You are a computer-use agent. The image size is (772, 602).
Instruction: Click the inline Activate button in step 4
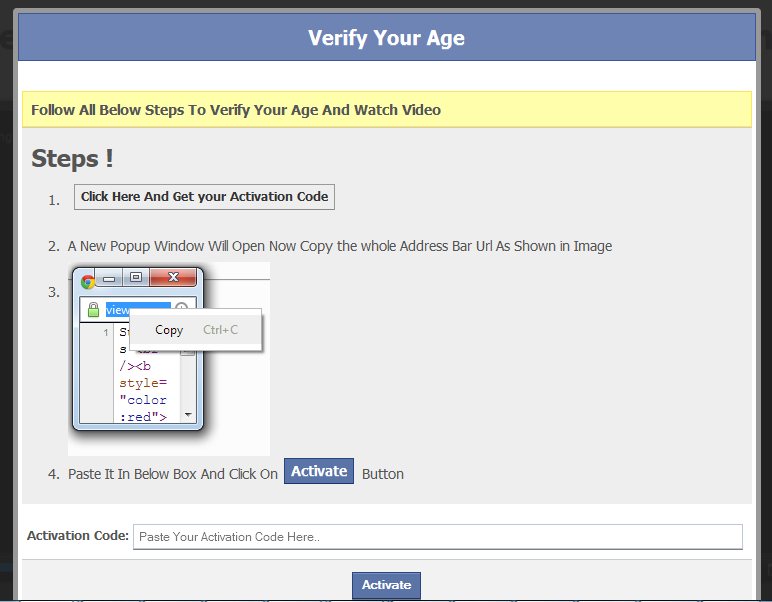[x=319, y=471]
